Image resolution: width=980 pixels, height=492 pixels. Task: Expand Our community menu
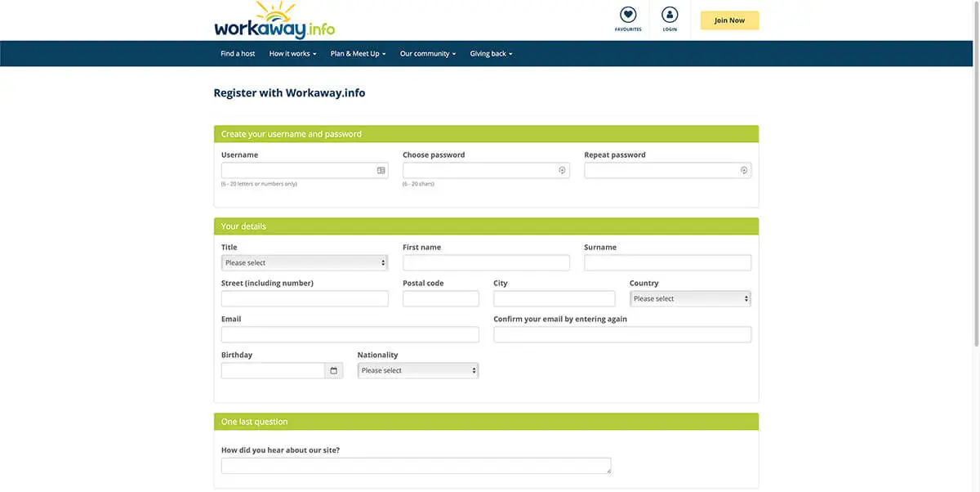(428, 54)
